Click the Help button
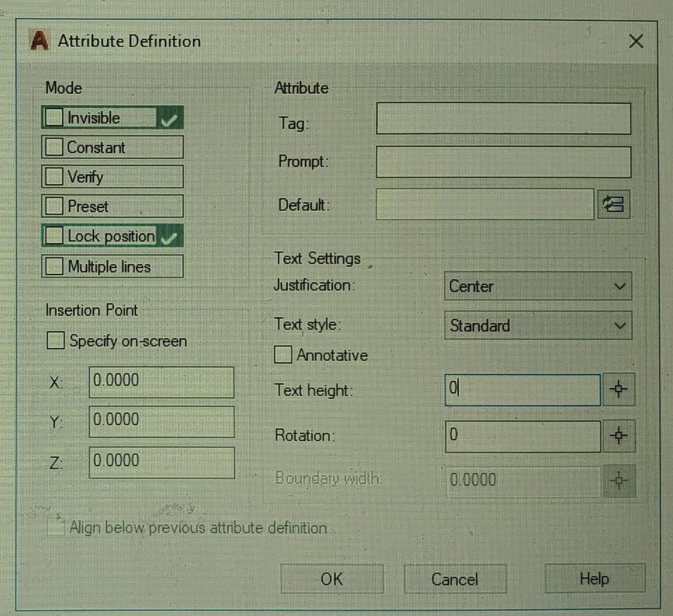Viewport: 673px width, 616px height. pos(593,579)
